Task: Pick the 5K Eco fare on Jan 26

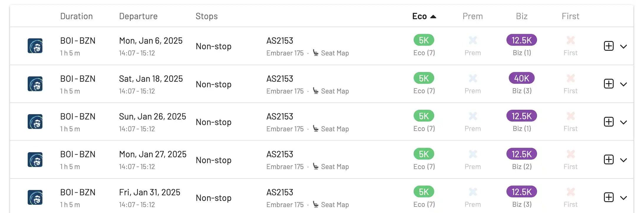Action: tap(424, 116)
